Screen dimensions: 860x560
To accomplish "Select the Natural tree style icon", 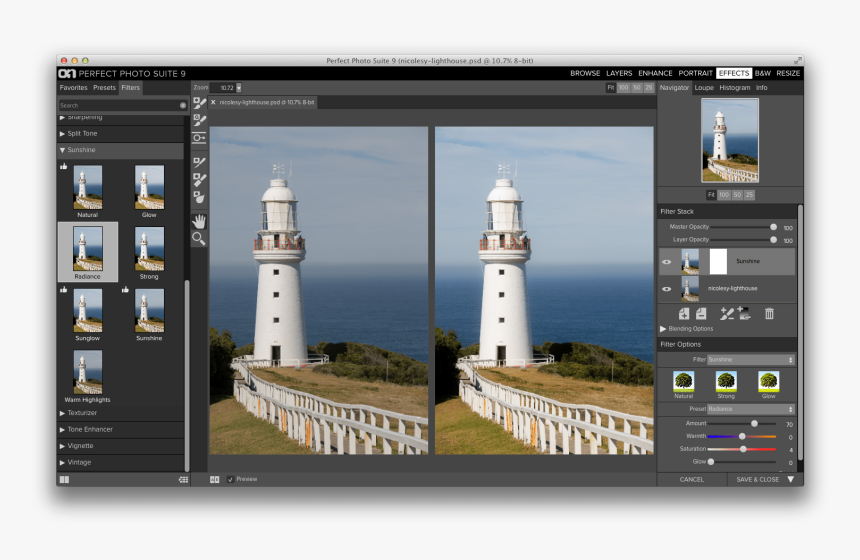I will [x=683, y=381].
